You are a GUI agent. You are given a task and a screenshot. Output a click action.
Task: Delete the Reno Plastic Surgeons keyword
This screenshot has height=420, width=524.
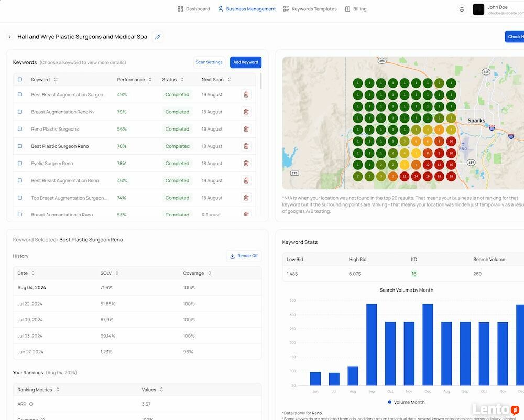(246, 129)
